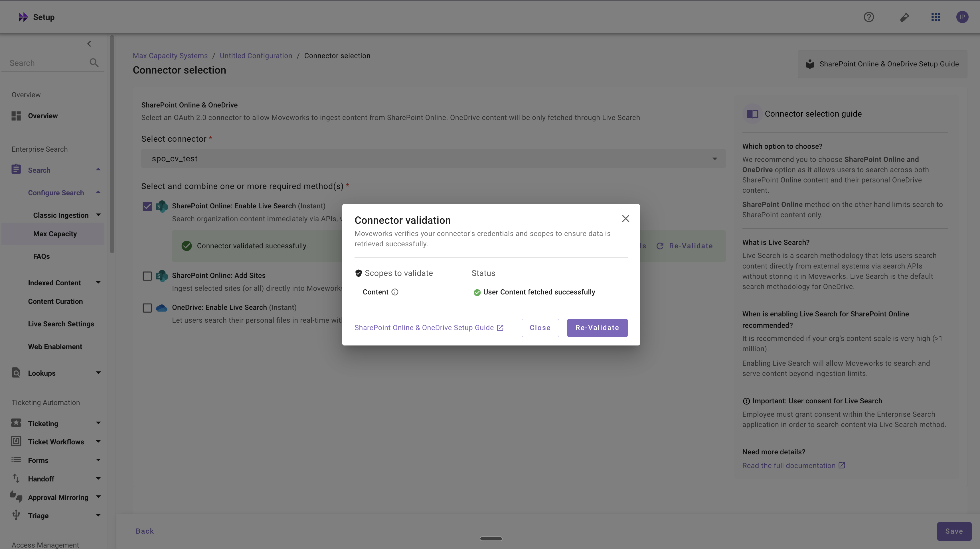This screenshot has width=980, height=549.
Task: Open SharePoint Online & OneDrive Setup Guide link in dialog
Action: 429,328
